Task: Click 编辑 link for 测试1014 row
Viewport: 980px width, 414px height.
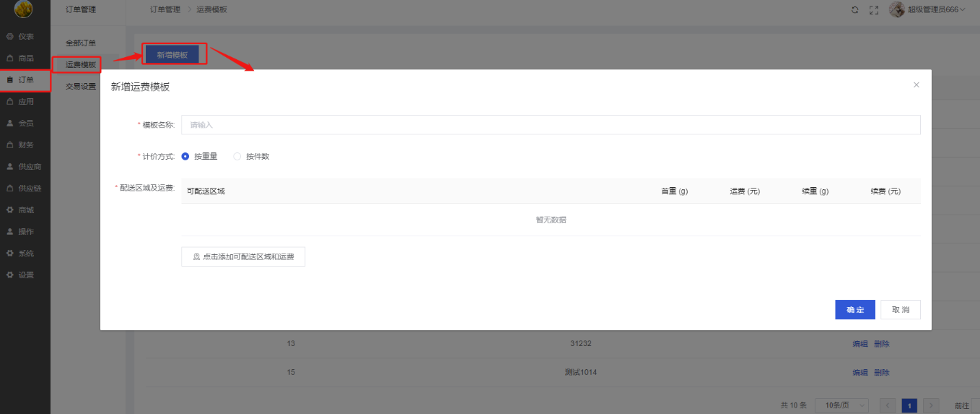Action: 859,373
